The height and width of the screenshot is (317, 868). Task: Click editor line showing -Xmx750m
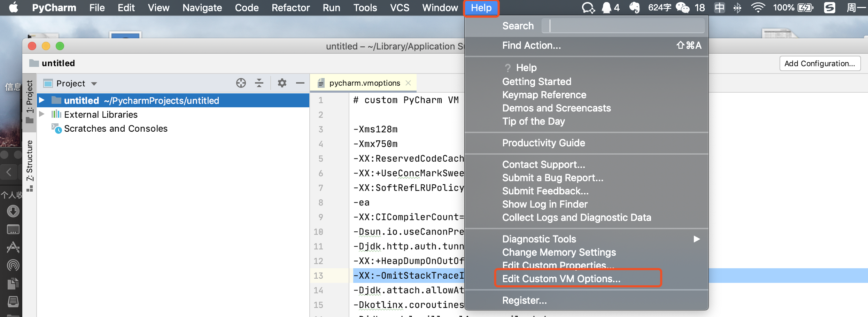point(375,144)
